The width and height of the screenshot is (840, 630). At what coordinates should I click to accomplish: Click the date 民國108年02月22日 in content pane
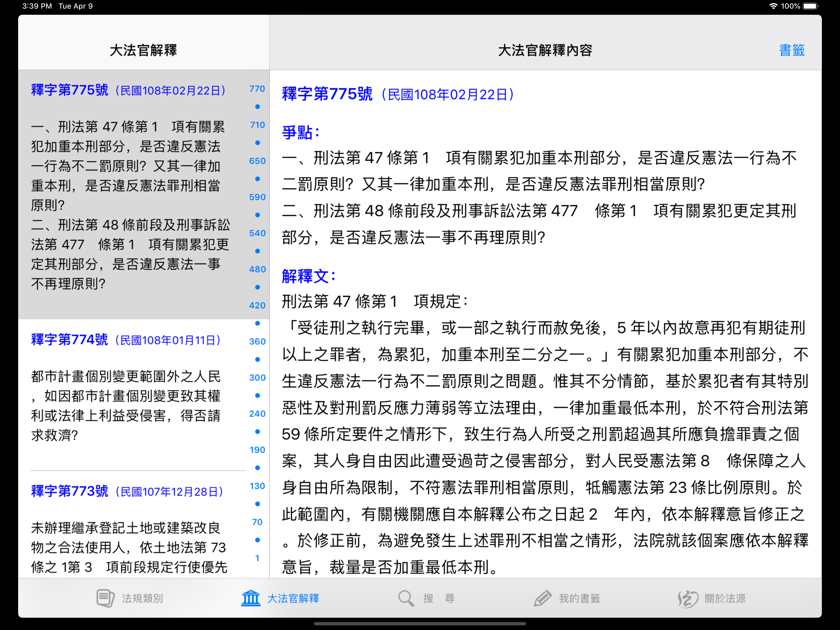447,95
